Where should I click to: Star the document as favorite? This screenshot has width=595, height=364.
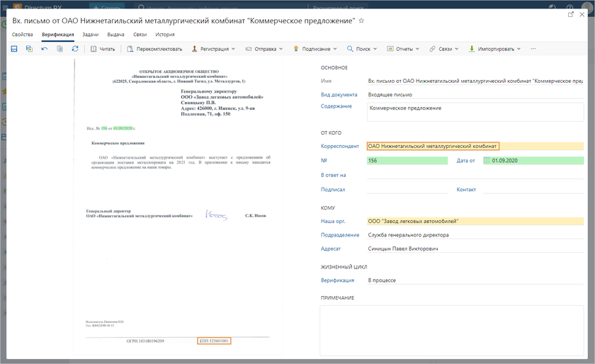pos(361,21)
